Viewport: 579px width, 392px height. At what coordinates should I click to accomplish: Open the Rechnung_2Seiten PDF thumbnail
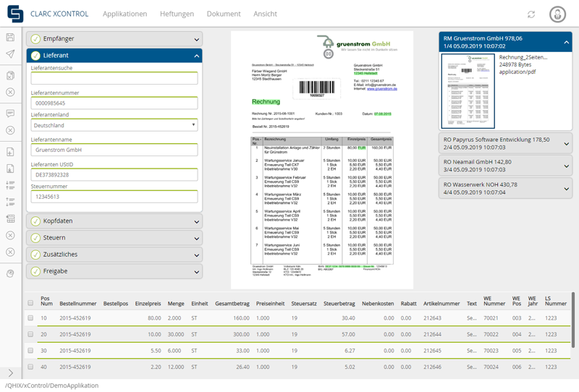coord(468,91)
